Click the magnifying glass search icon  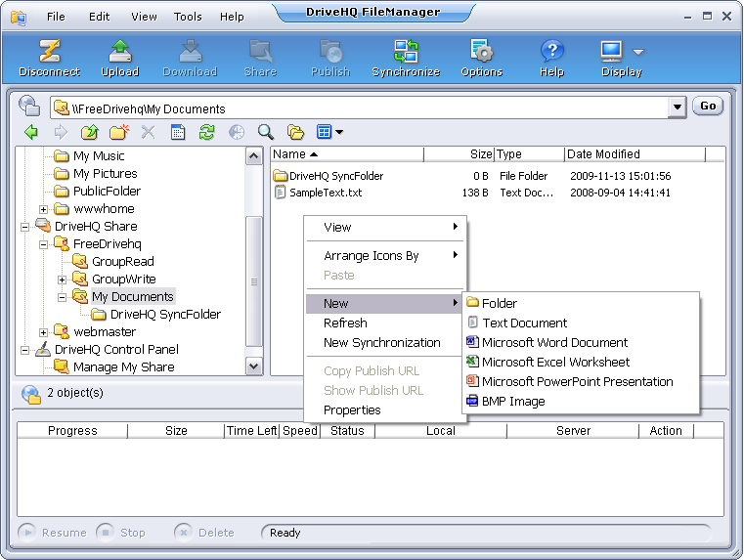tap(265, 132)
